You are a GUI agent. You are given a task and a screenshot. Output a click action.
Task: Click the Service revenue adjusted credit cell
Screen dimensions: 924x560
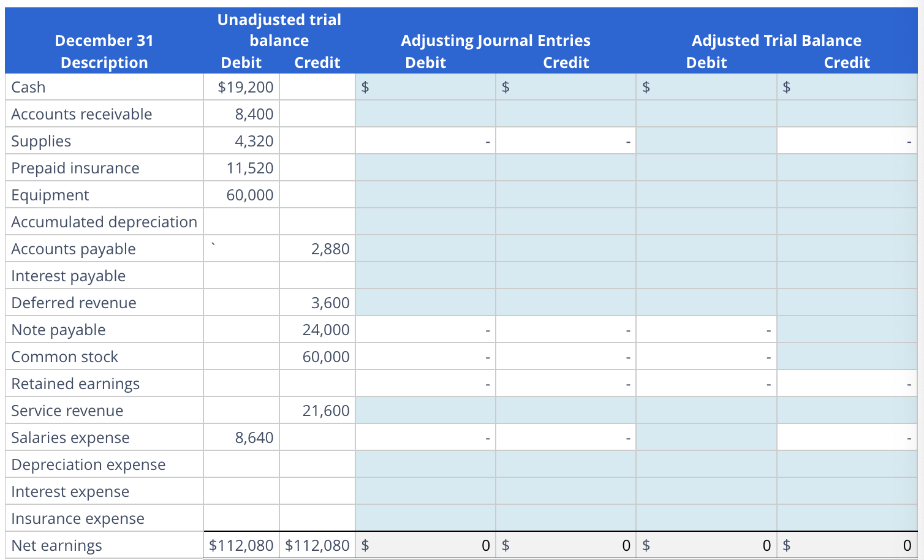pyautogui.click(x=846, y=410)
